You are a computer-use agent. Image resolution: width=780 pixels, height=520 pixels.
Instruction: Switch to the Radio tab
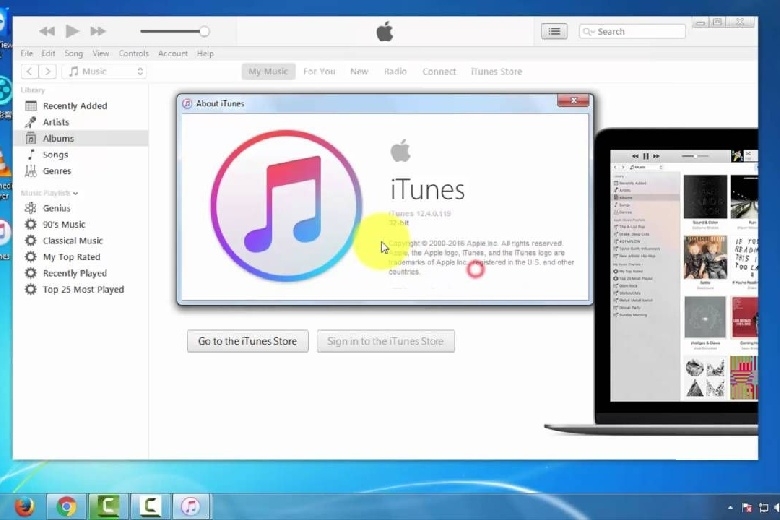pos(395,71)
